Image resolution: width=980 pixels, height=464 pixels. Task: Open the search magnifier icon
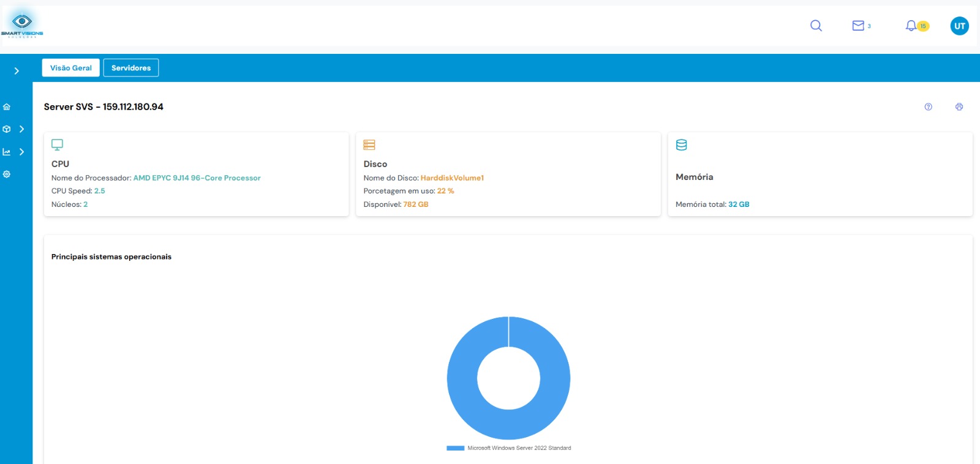tap(816, 26)
